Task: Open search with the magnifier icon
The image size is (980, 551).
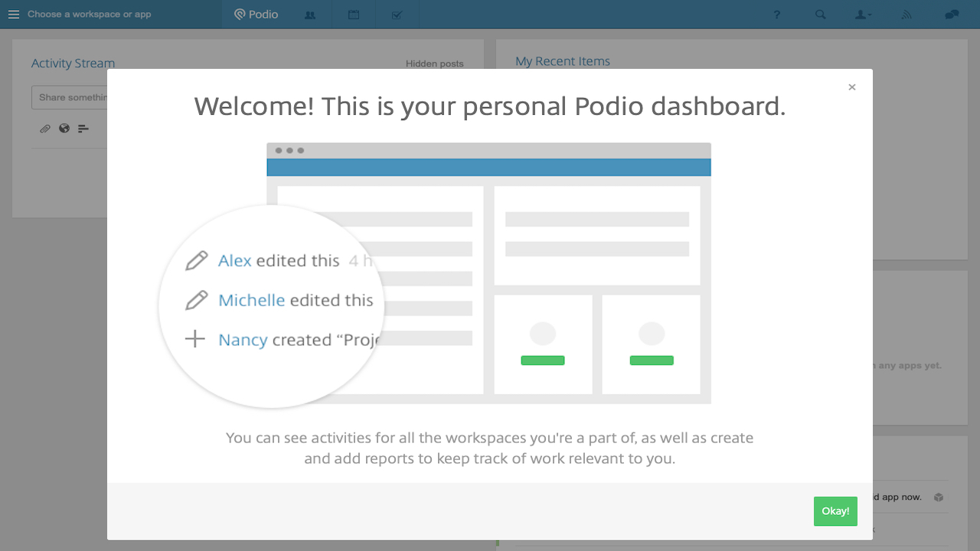Action: click(x=821, y=15)
